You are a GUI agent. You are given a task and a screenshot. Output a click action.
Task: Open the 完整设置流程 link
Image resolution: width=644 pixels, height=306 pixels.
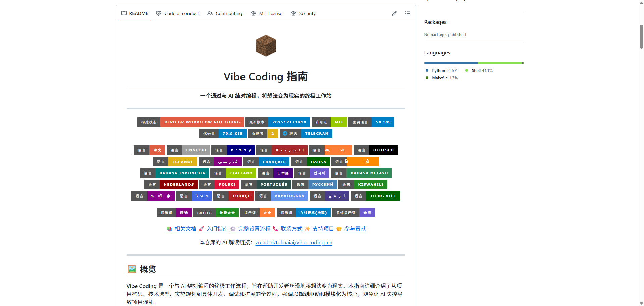[250, 229]
